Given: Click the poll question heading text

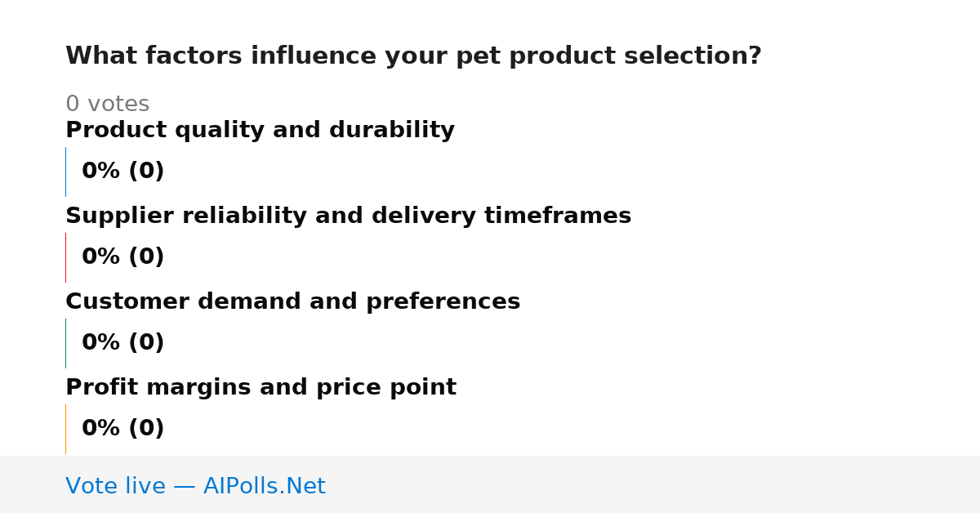Looking at the screenshot, I should tap(413, 56).
